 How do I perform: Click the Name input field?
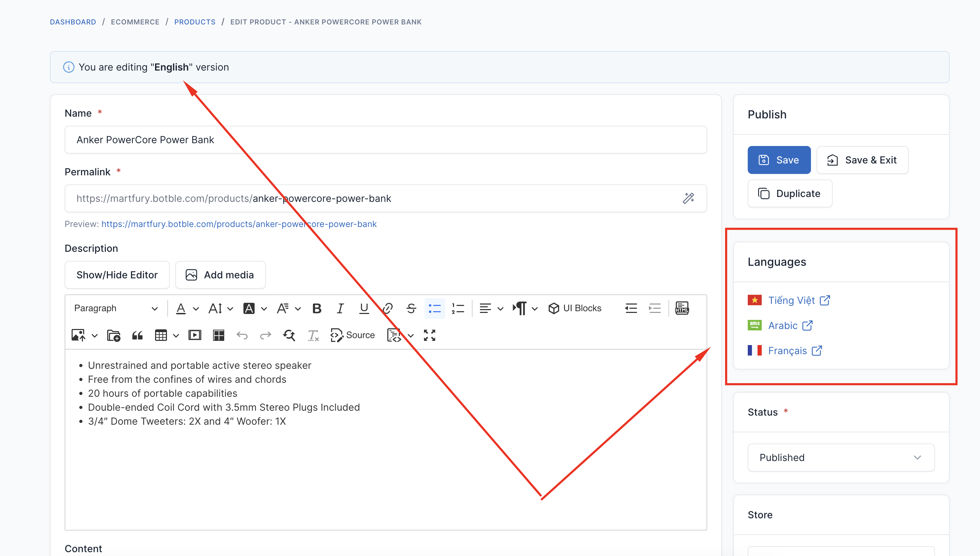coord(386,140)
